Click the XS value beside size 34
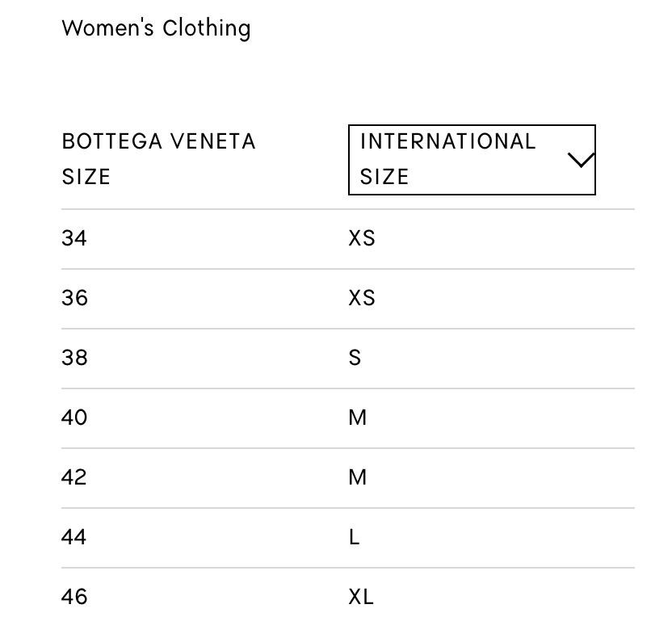The width and height of the screenshot is (672, 638). [362, 238]
